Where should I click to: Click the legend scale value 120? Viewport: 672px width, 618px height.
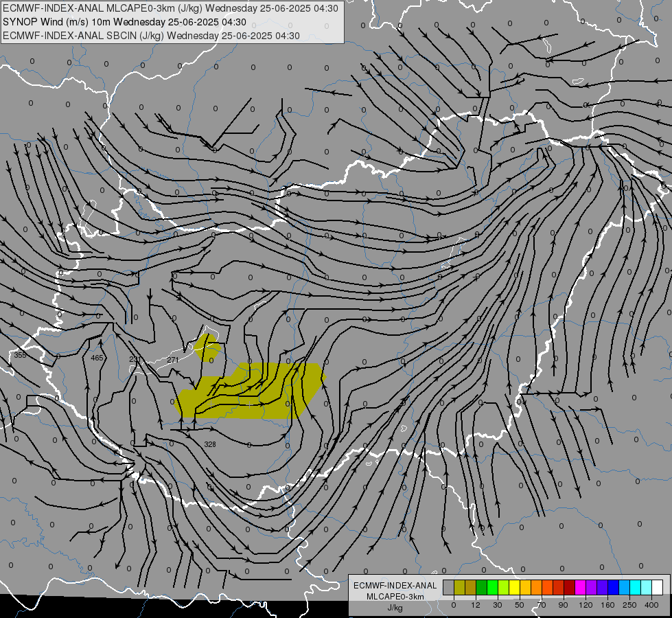(x=586, y=605)
